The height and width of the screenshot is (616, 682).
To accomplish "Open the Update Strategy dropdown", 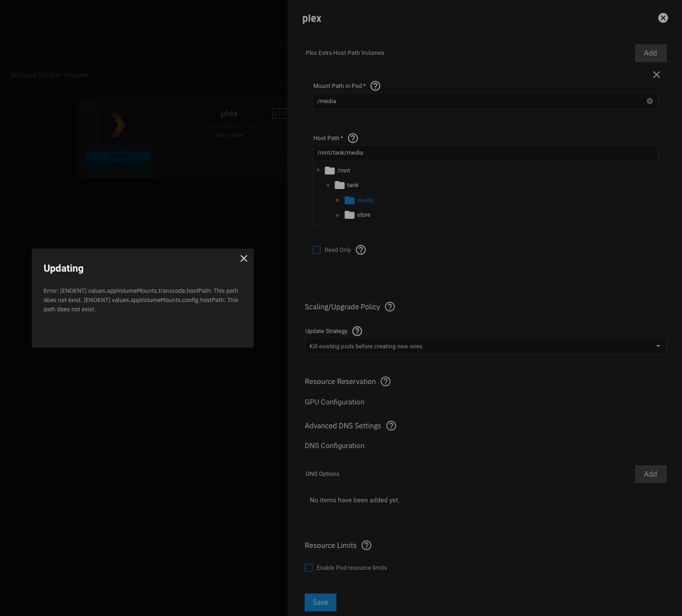I will click(x=485, y=346).
